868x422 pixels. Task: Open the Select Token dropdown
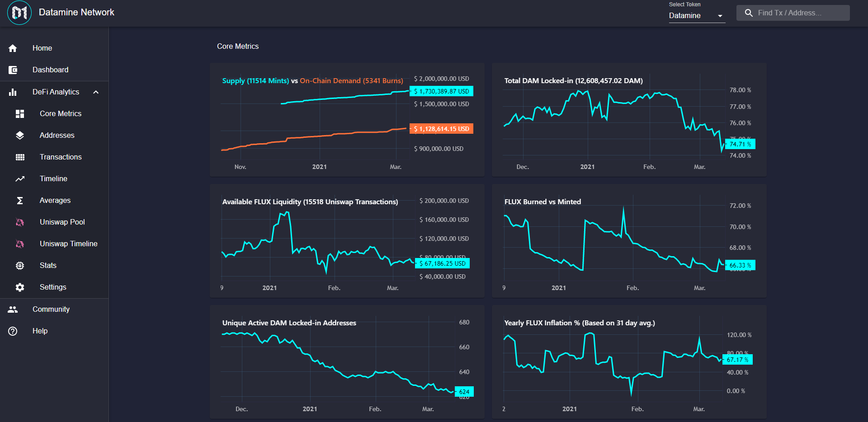(x=697, y=15)
